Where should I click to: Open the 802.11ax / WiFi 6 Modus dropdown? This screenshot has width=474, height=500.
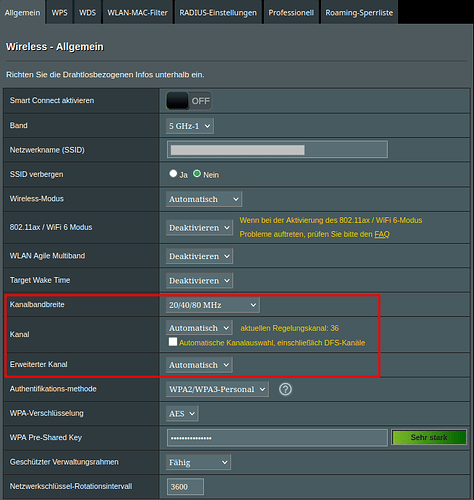point(199,228)
